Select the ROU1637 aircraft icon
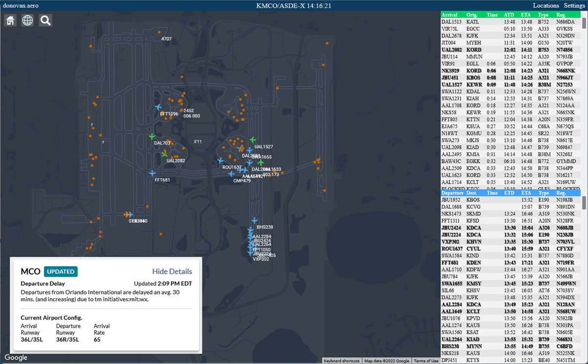 pos(220,161)
